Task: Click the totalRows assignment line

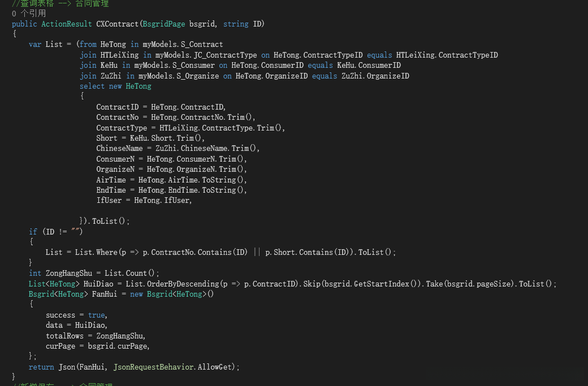Action: click(96, 336)
